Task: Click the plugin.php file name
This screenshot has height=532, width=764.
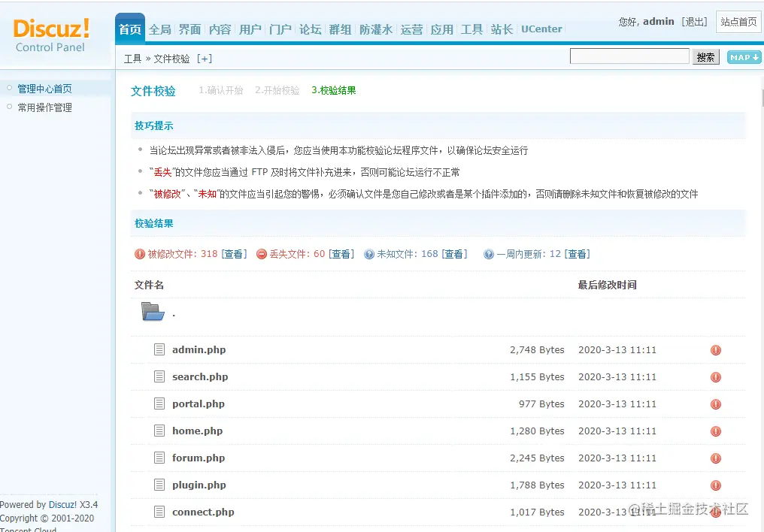Action: click(199, 485)
